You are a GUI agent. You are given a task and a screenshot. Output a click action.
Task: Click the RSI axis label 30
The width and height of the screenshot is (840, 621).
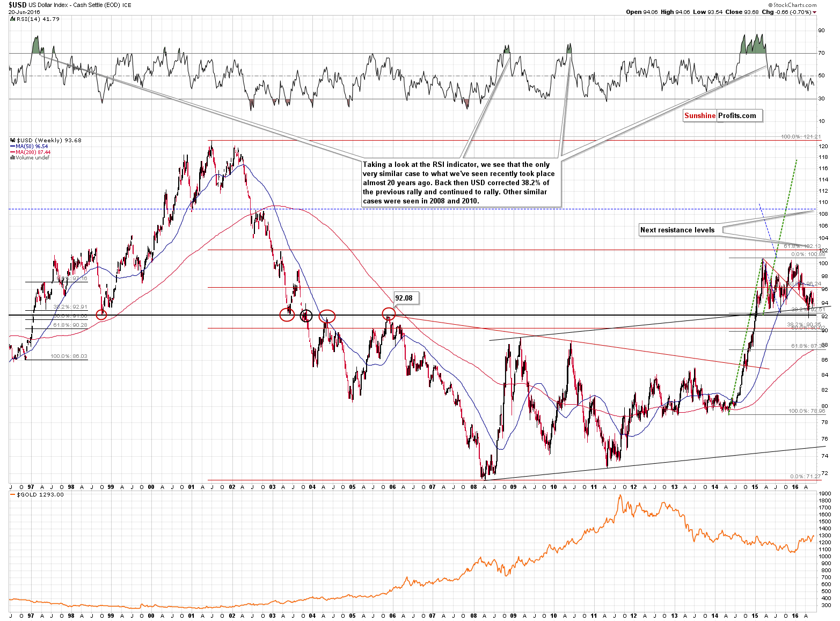click(x=821, y=99)
